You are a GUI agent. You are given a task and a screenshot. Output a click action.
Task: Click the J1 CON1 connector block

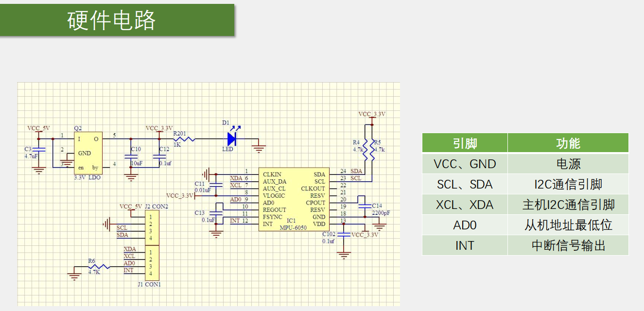tap(151, 262)
